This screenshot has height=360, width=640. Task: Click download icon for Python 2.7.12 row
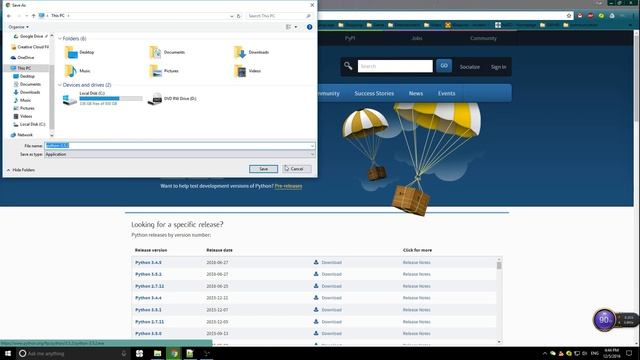tap(316, 286)
